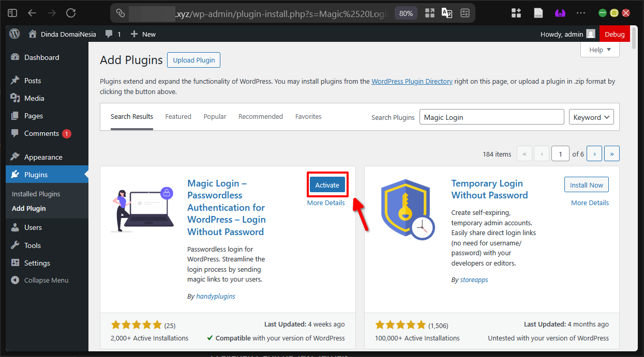Open Appearance in the sidebar

pos(47,157)
